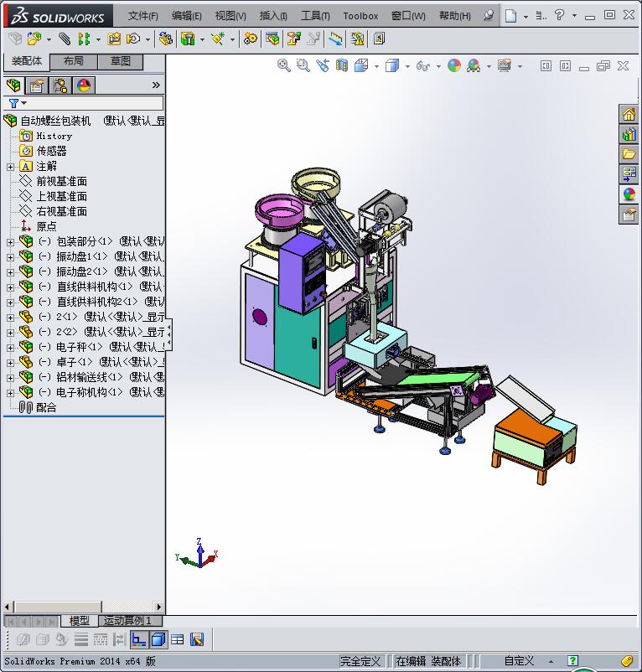Image resolution: width=642 pixels, height=672 pixels.
Task: Click the Apply Scene icon
Action: click(474, 65)
